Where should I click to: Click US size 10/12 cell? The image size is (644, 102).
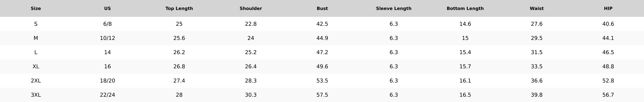pyautogui.click(x=107, y=38)
